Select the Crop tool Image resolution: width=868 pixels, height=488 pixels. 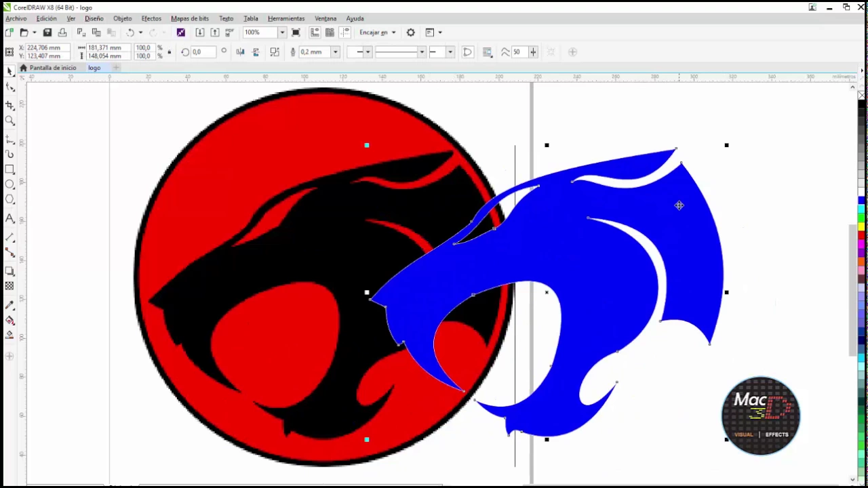(9, 105)
